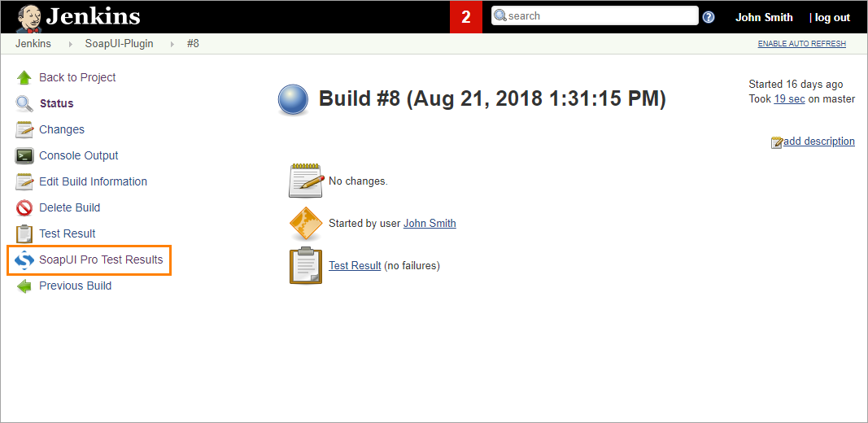Open the John Smith link after Started by user
This screenshot has width=868, height=423.
click(x=430, y=223)
